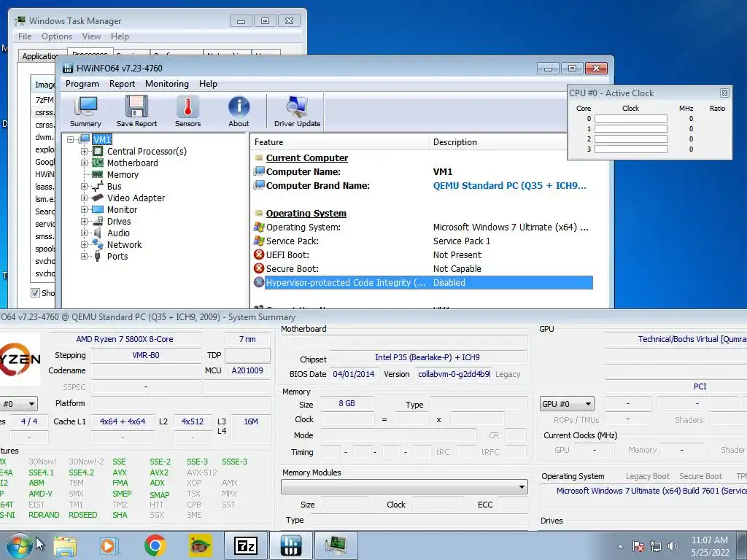Click the AMD Ryzen 7 5800X CPU name field

pos(125,339)
